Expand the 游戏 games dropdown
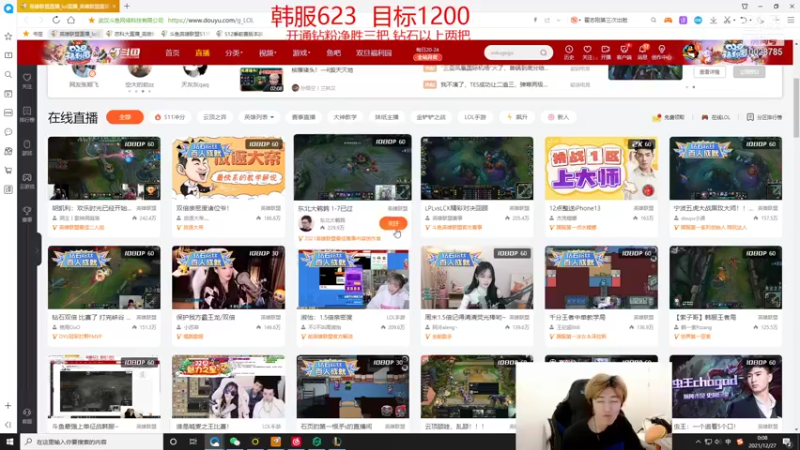Image resolution: width=800 pixels, height=450 pixels. (x=301, y=53)
